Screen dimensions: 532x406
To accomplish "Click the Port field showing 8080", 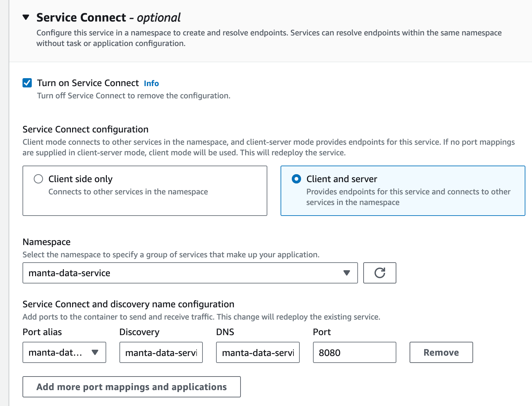I will click(354, 352).
